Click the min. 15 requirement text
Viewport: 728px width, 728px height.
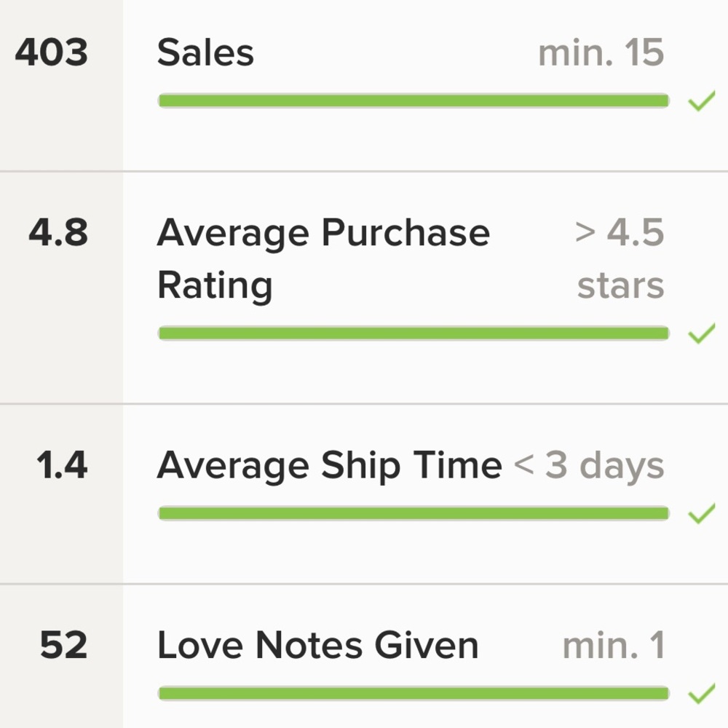pyautogui.click(x=601, y=53)
